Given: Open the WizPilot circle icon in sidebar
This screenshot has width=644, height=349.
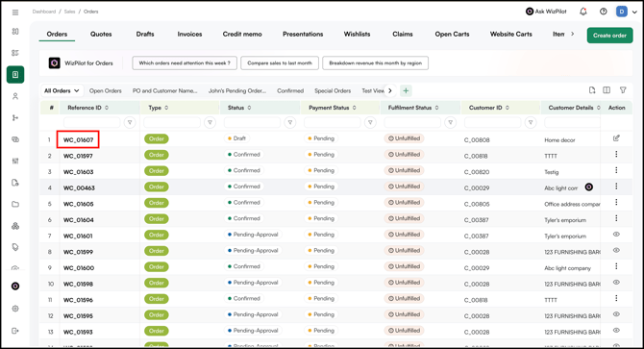Looking at the screenshot, I should click(x=15, y=287).
